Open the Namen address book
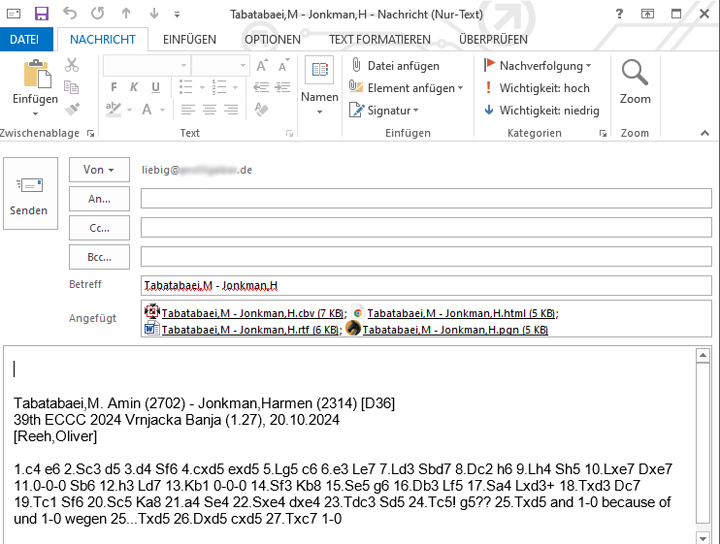Viewport: 720px width, 544px height. click(x=319, y=82)
